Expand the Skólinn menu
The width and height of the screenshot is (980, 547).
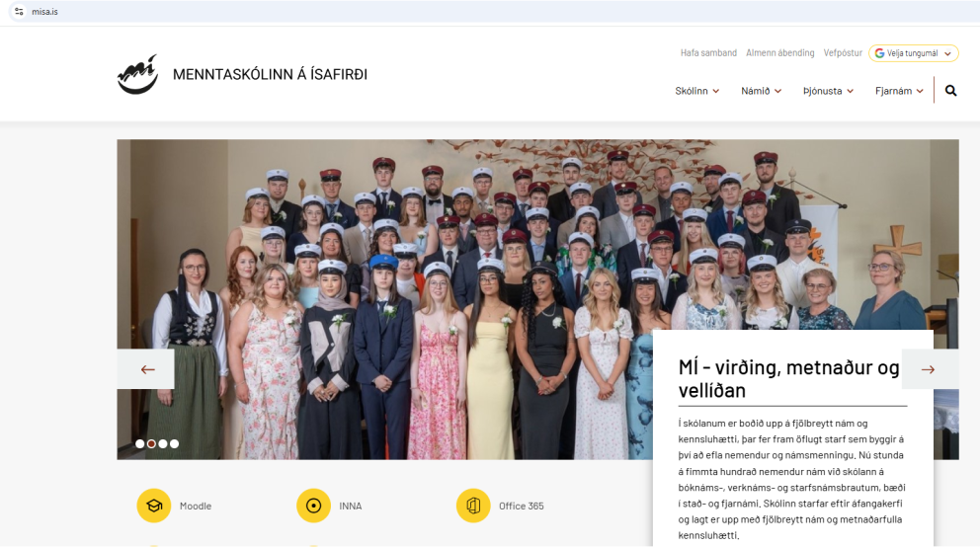696,91
